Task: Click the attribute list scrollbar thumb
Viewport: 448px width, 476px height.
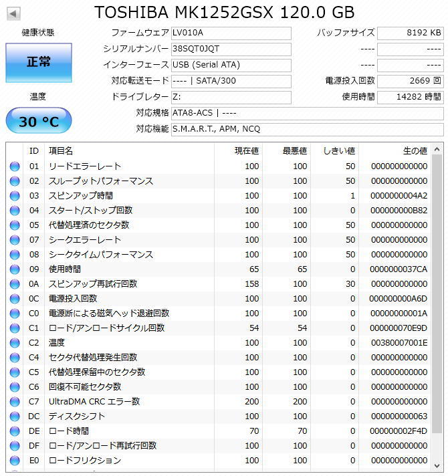Action: (437, 293)
